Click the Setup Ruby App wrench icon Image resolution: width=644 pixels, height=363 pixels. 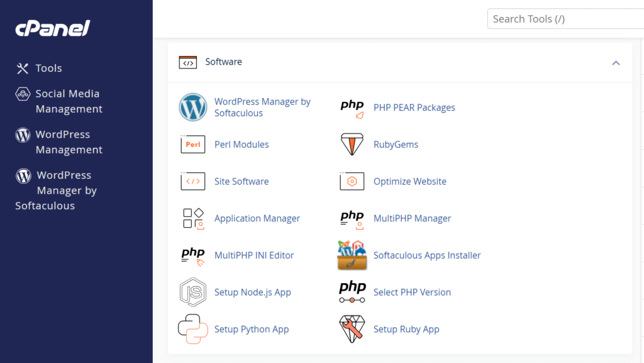coord(352,329)
